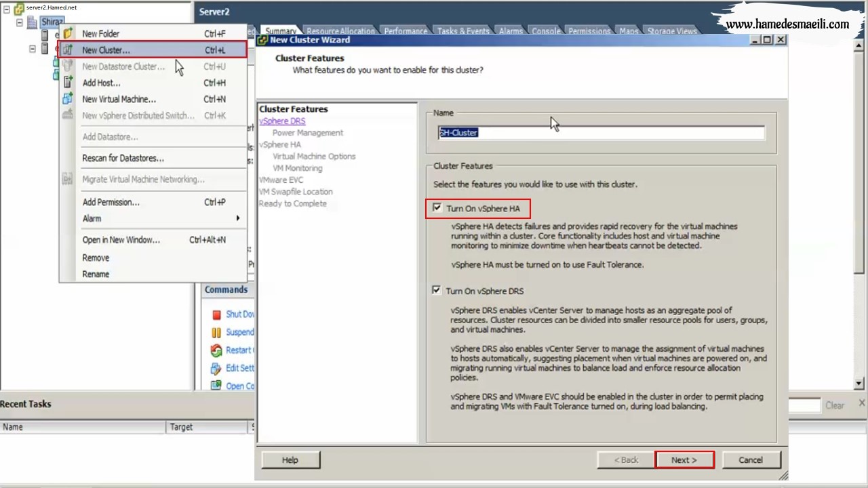Open the Console tab
Screen dimensions: 868x488
pyautogui.click(x=546, y=31)
